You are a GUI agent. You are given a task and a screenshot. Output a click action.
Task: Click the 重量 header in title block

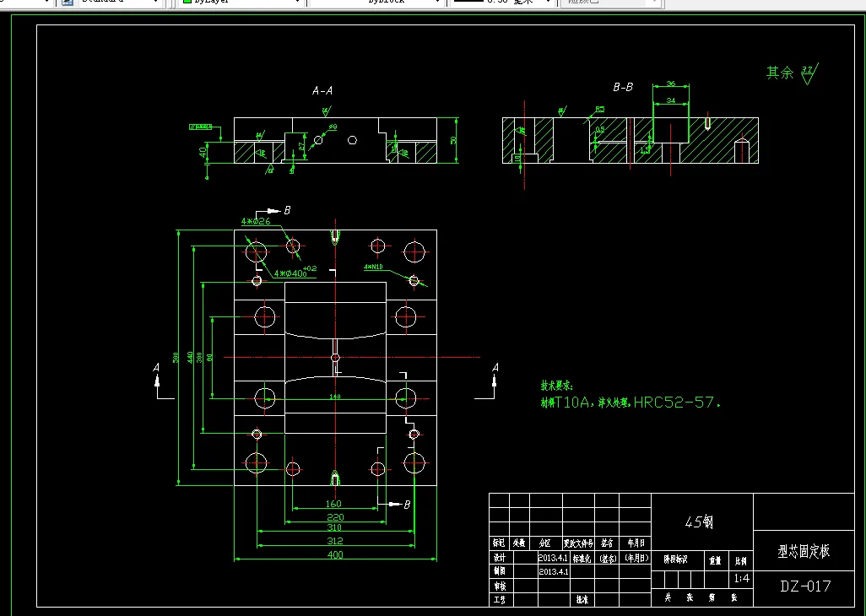[x=716, y=561]
